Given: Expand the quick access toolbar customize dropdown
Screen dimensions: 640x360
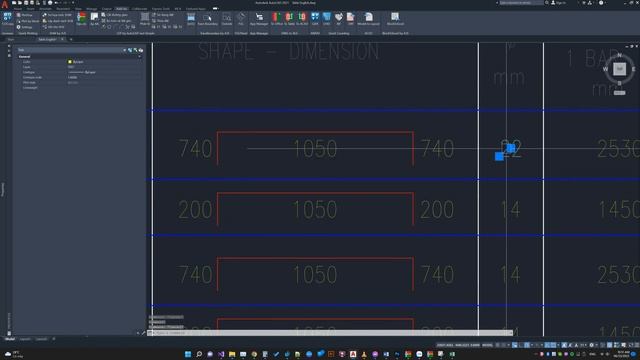Looking at the screenshot, I should tap(73, 3).
